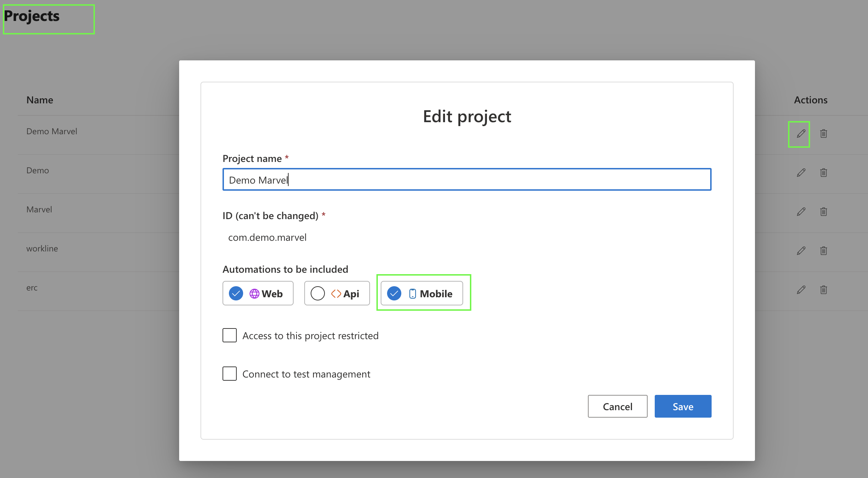The height and width of the screenshot is (478, 868).
Task: Focus the Project name text field
Action: coord(466,180)
